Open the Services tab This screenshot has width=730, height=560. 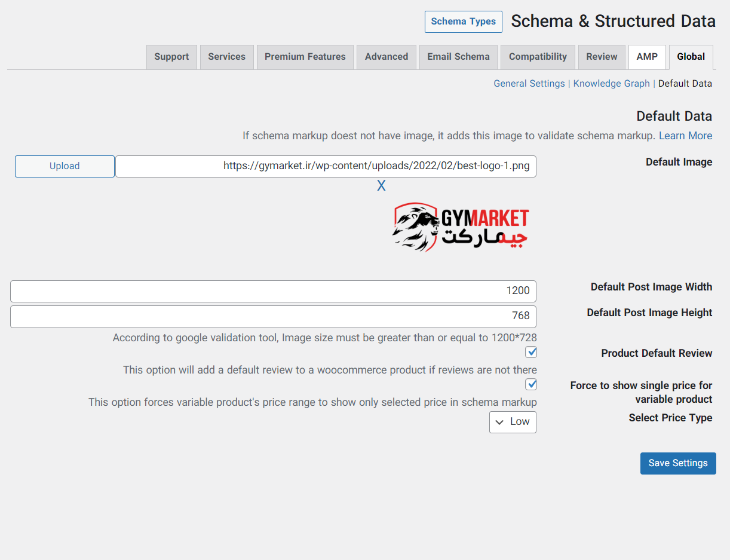pyautogui.click(x=226, y=57)
